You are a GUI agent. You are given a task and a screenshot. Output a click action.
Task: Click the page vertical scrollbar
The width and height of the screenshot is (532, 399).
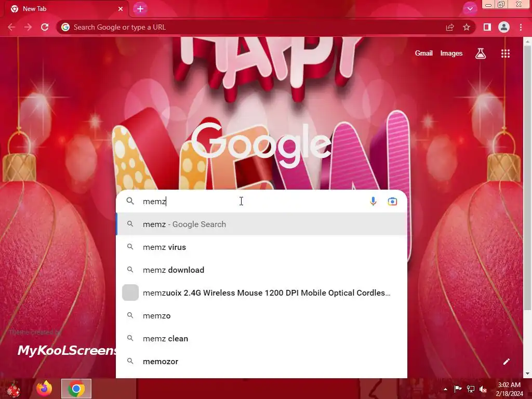[x=527, y=177]
